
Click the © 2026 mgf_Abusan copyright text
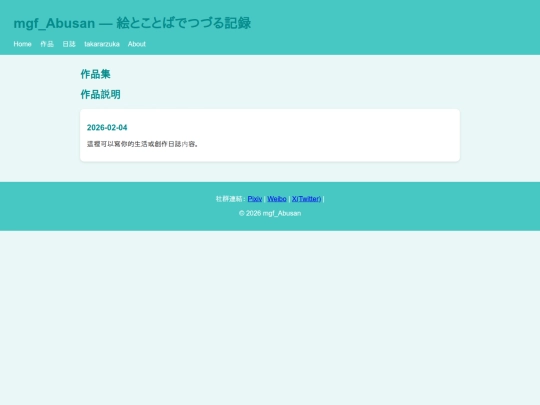click(x=270, y=213)
